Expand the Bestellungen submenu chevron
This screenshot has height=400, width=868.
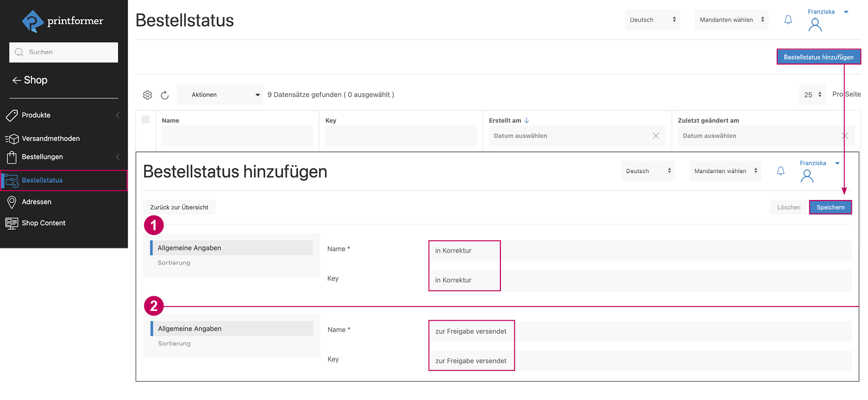pyautogui.click(x=118, y=157)
